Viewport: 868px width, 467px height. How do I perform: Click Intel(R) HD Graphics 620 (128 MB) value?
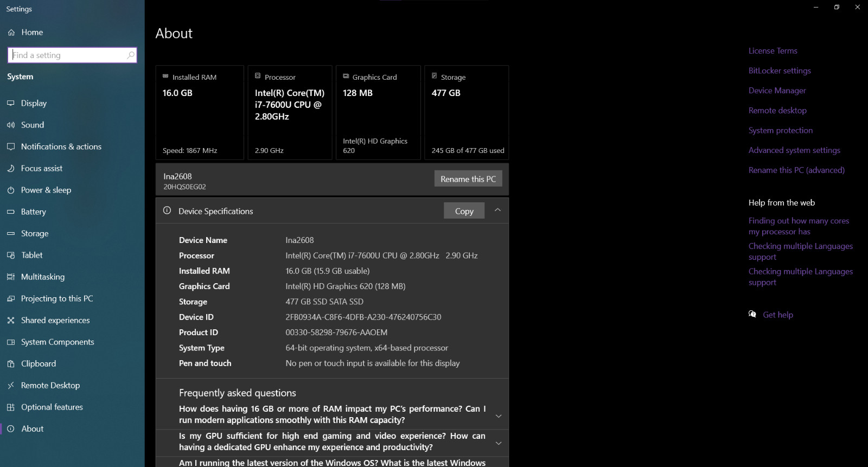(x=346, y=286)
